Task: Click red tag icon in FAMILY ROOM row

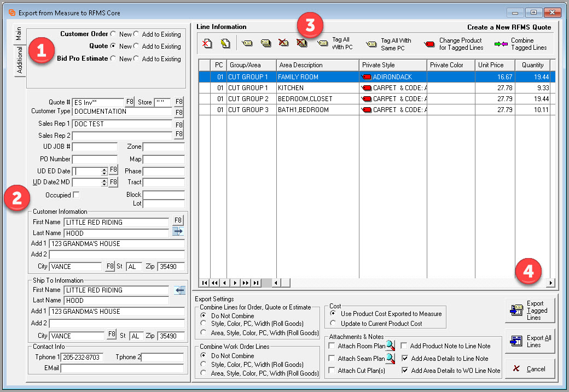Action: [x=367, y=77]
